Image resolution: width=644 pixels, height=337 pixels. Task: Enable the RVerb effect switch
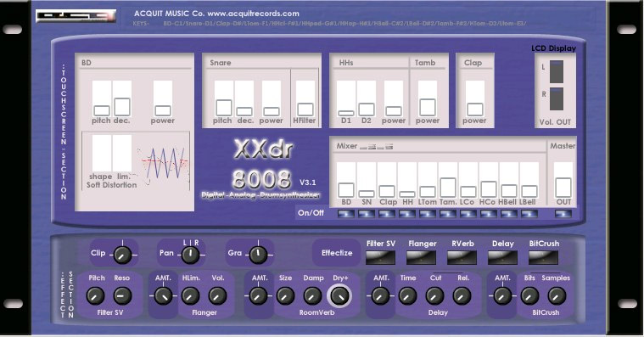[x=462, y=258]
